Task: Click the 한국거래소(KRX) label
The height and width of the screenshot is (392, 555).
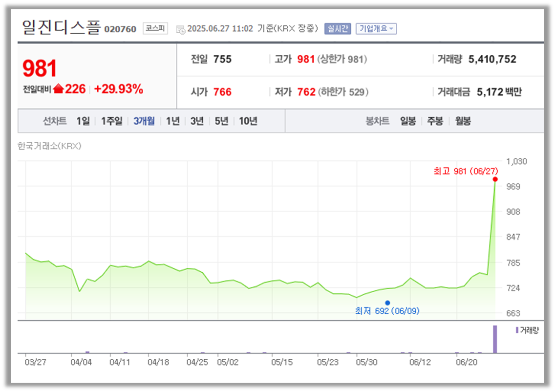Action: (x=49, y=146)
